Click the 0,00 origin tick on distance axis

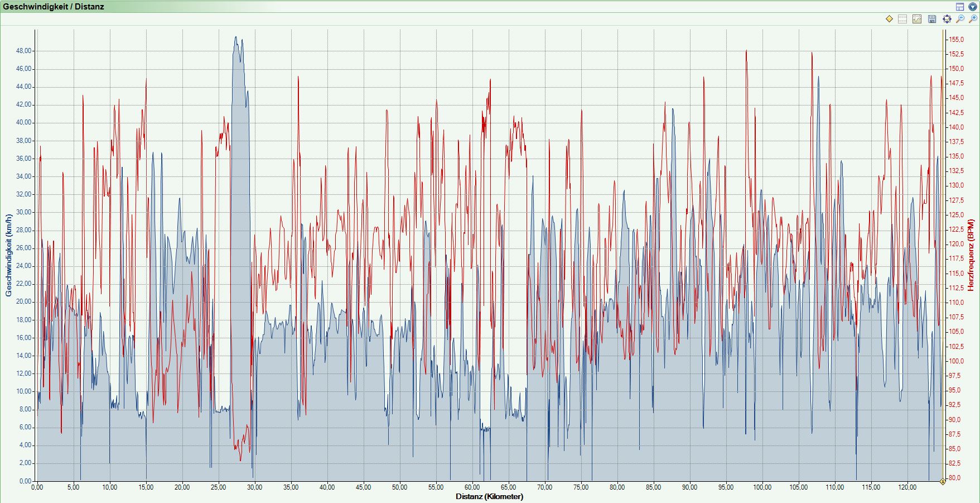pos(37,487)
